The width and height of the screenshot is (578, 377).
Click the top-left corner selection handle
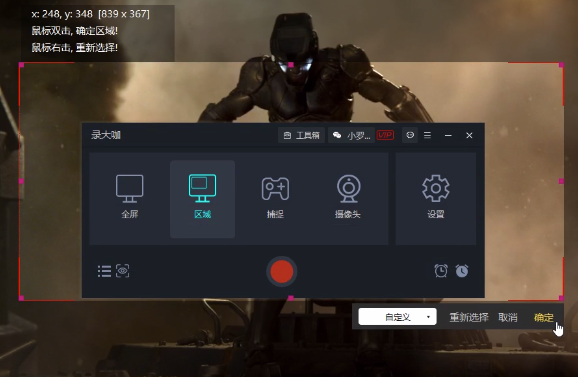tap(21, 65)
